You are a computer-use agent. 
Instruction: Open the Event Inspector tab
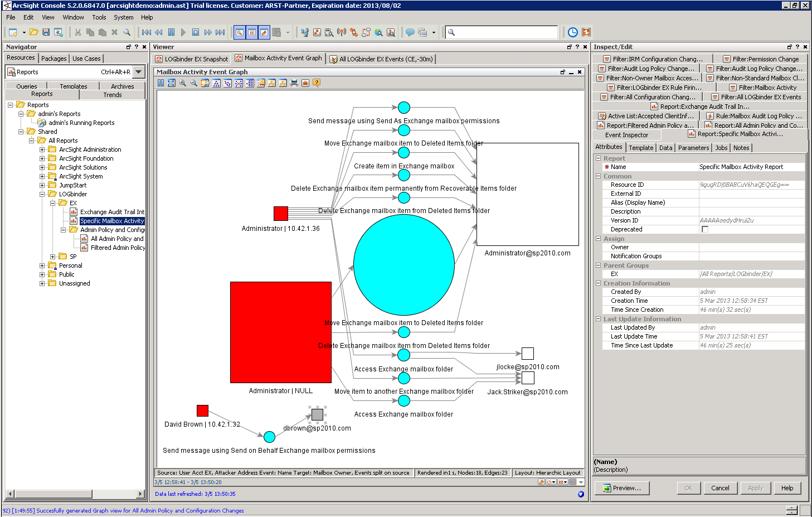[x=626, y=135]
